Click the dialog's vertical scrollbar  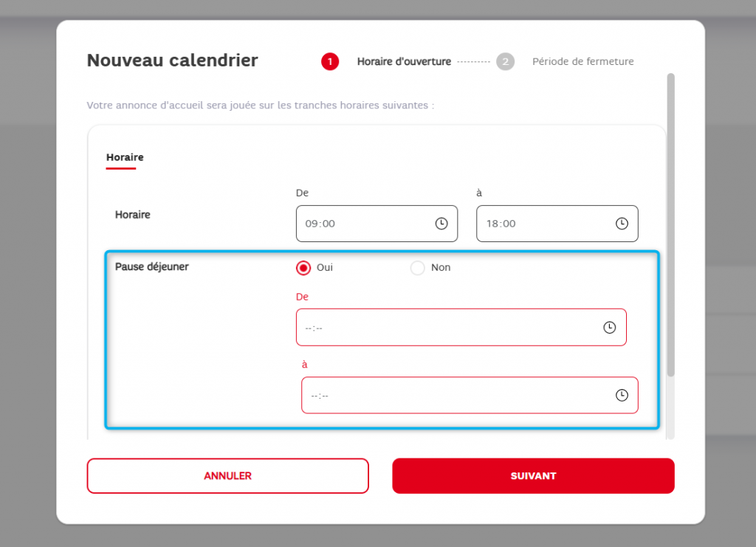pyautogui.click(x=670, y=221)
